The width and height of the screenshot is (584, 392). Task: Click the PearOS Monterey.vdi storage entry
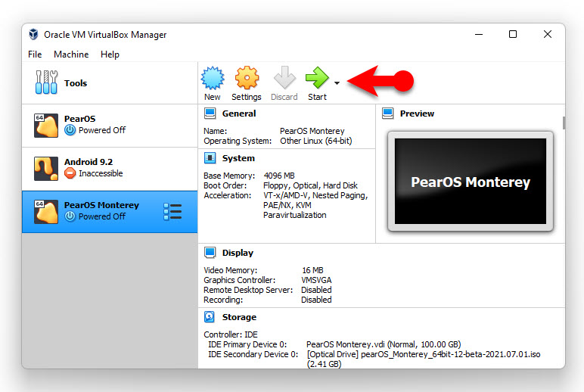384,344
